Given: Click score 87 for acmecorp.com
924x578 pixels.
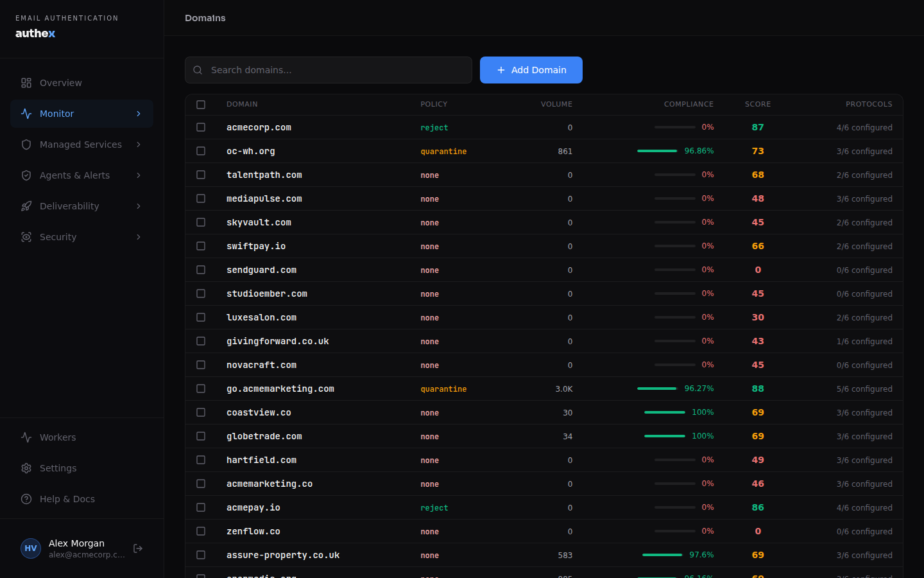Looking at the screenshot, I should pyautogui.click(x=758, y=127).
